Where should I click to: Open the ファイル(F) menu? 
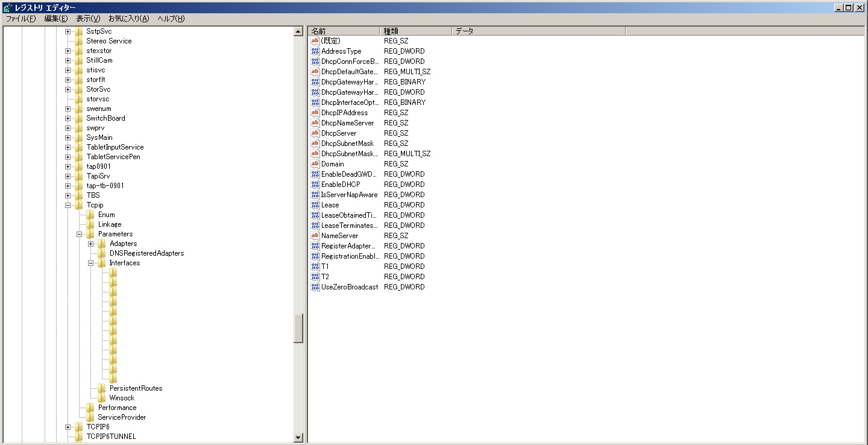pos(20,19)
